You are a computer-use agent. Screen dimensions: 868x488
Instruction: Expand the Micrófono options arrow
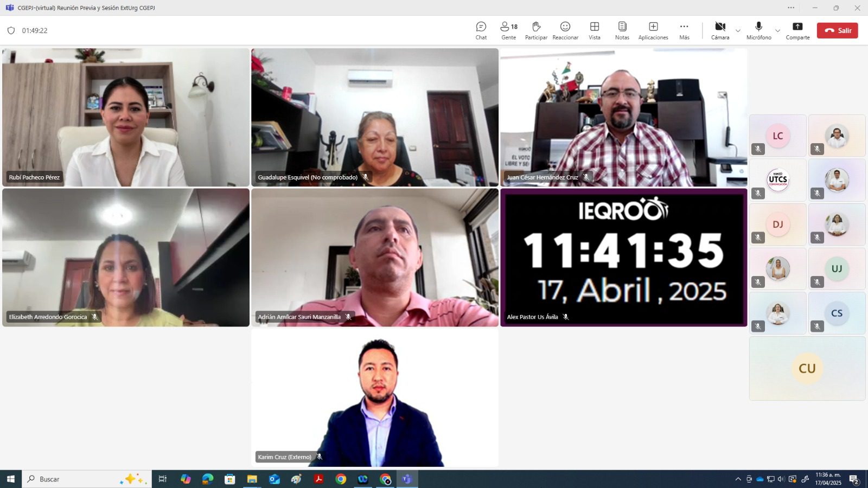[777, 31]
